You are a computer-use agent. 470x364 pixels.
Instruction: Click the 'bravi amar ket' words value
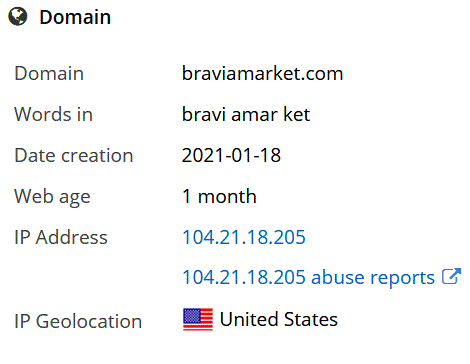point(246,114)
